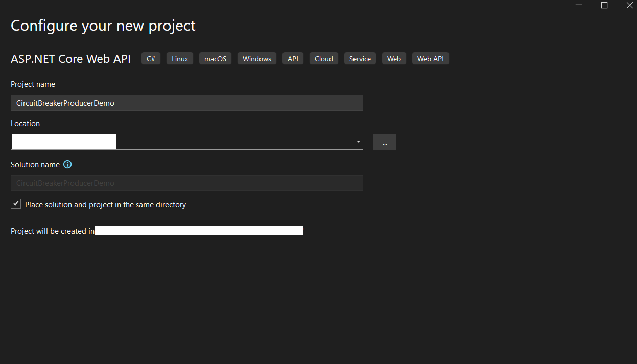The height and width of the screenshot is (364, 637).
Task: Select the Cloud project tag
Action: pos(323,58)
